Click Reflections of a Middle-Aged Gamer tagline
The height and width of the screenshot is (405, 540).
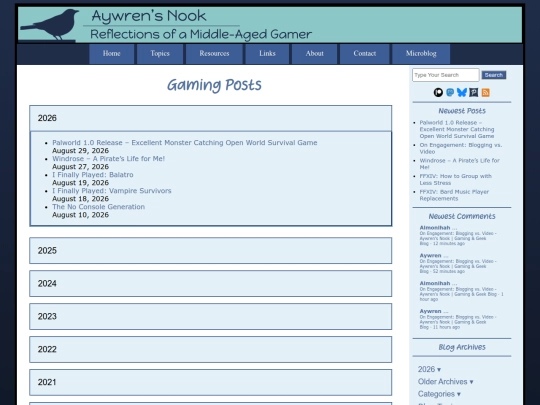[201, 34]
